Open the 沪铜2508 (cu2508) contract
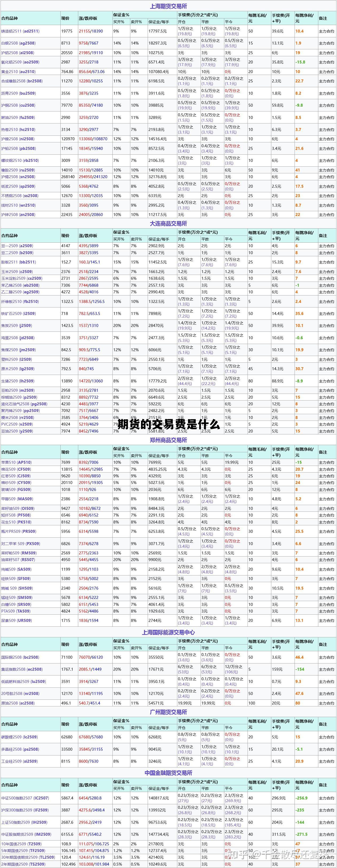Image resolution: width=337 pixels, height=868 pixels. tap(18, 105)
